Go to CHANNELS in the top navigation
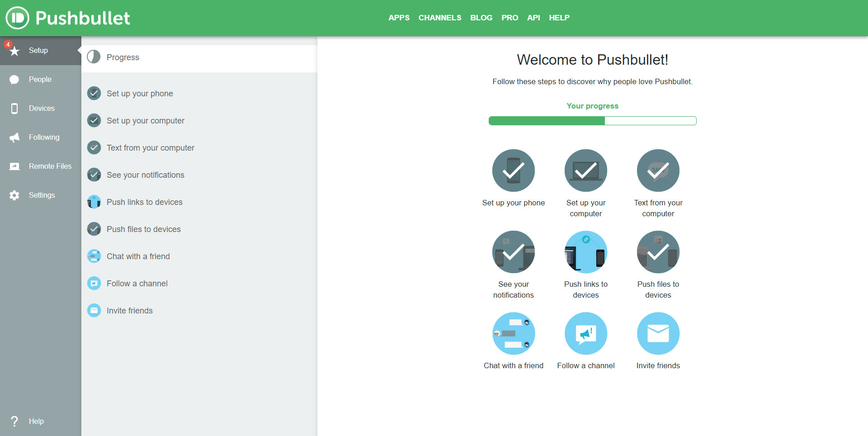Screen dimensions: 868x436 click(440, 18)
